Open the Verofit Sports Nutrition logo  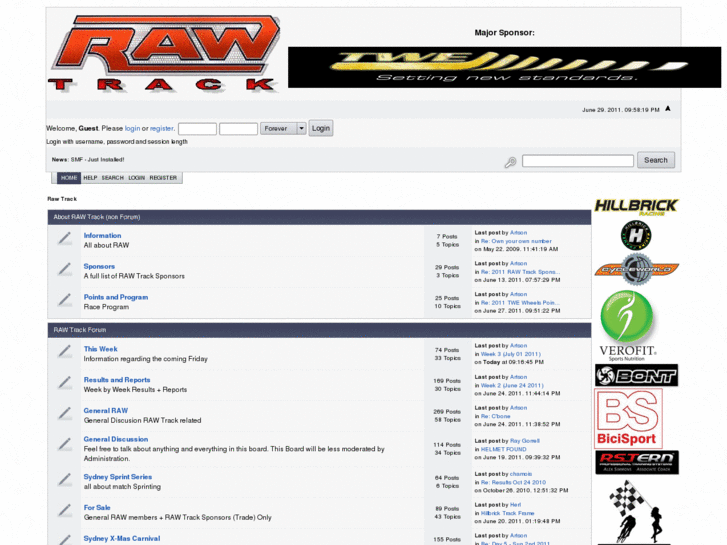click(626, 326)
